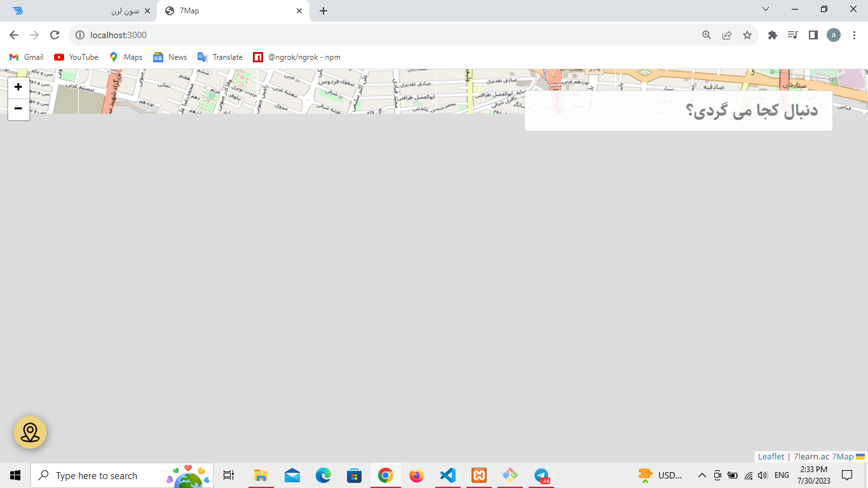
Task: Open @ngrok/ngrok - npm bookmark
Action: [x=297, y=57]
